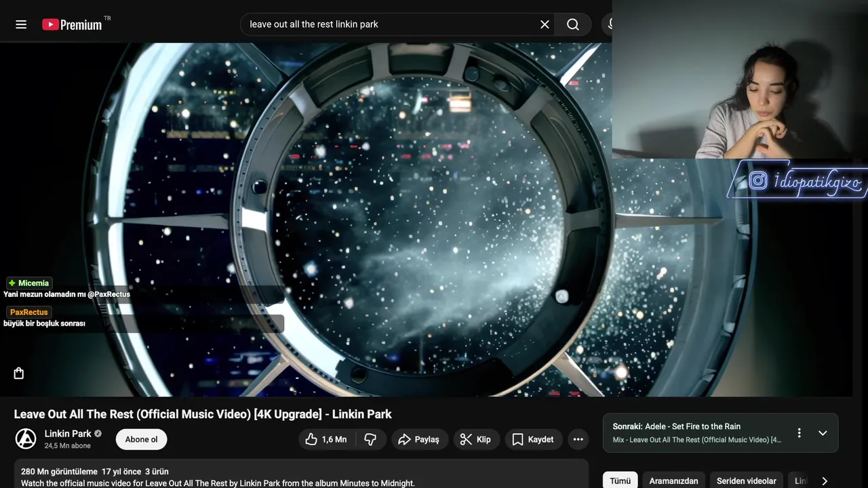This screenshot has height=488, width=868.
Task: Click the Mix - Leave Out All The Rest subtitle
Action: (x=697, y=440)
